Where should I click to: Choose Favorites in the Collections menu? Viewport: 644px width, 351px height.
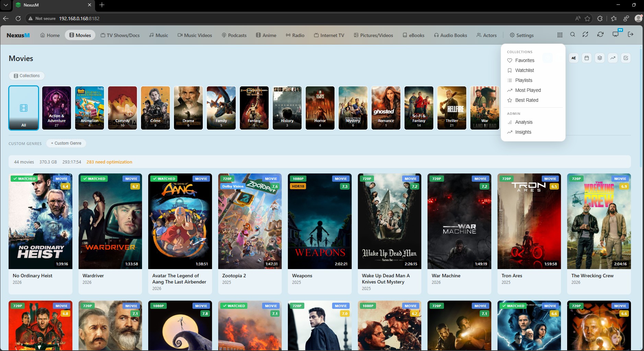coord(533,60)
